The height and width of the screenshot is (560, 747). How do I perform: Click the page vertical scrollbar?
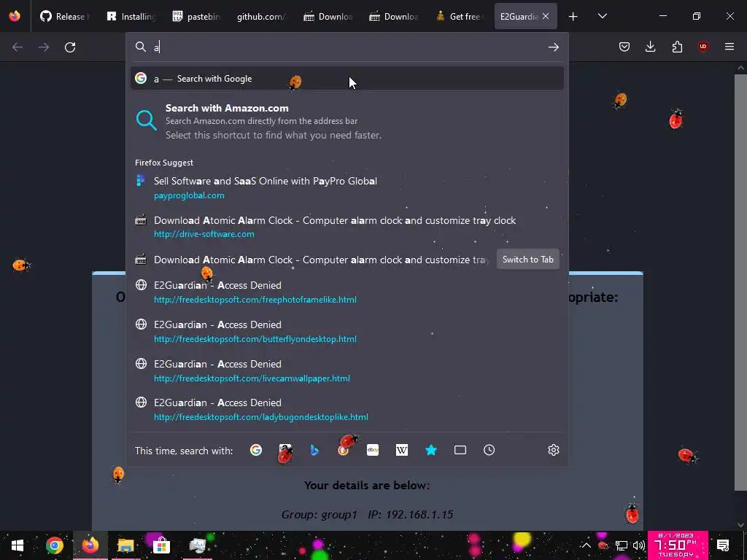pos(740,281)
